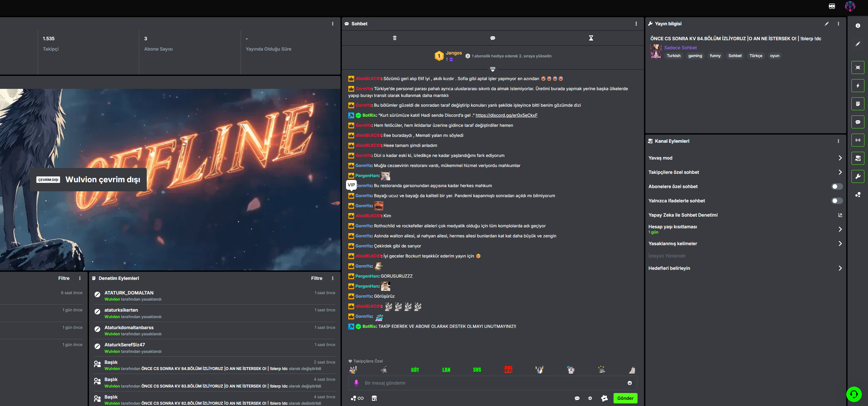Screen dimensions: 868x406
Task: Select the green SUS emote
Action: click(x=477, y=370)
